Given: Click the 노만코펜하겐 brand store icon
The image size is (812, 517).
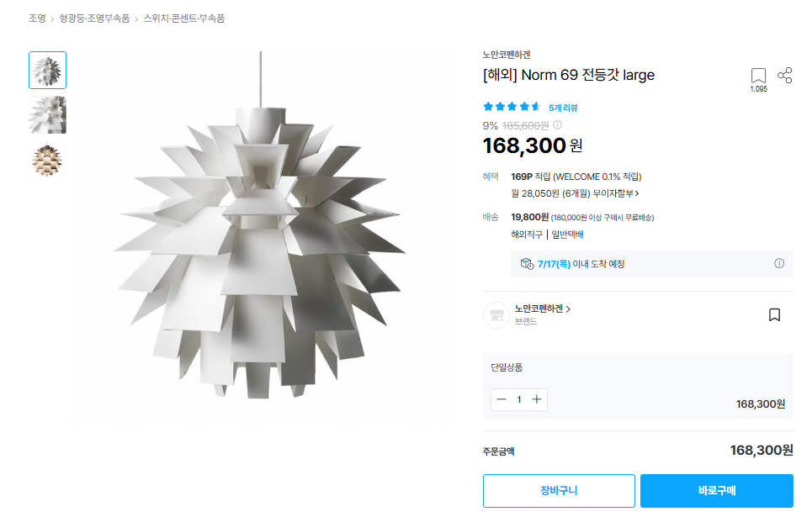Looking at the screenshot, I should point(496,315).
